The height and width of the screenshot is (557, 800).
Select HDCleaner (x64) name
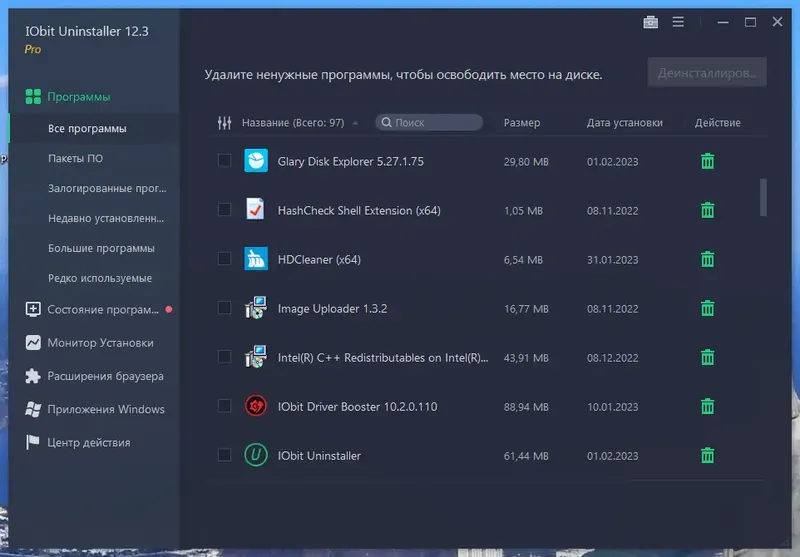[x=319, y=260]
